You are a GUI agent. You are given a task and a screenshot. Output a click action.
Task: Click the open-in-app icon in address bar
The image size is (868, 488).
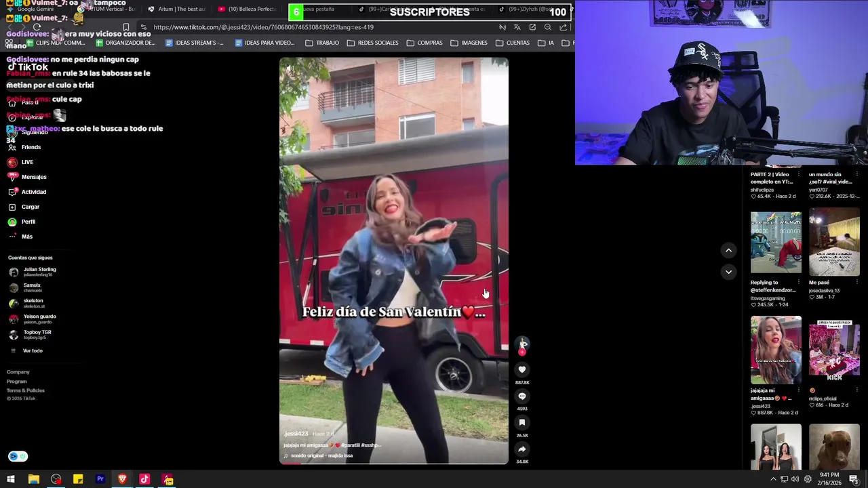click(x=532, y=27)
